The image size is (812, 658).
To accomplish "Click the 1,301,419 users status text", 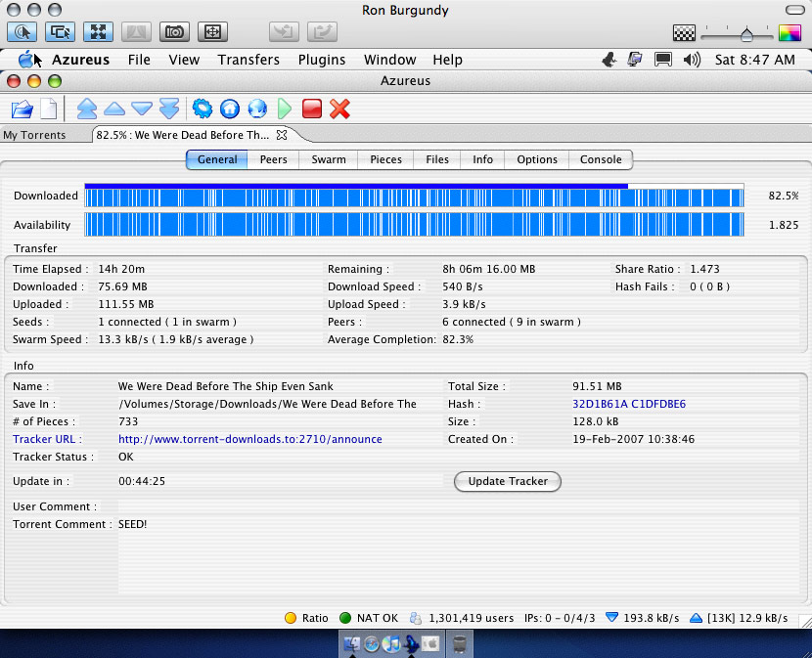I will [x=472, y=618].
